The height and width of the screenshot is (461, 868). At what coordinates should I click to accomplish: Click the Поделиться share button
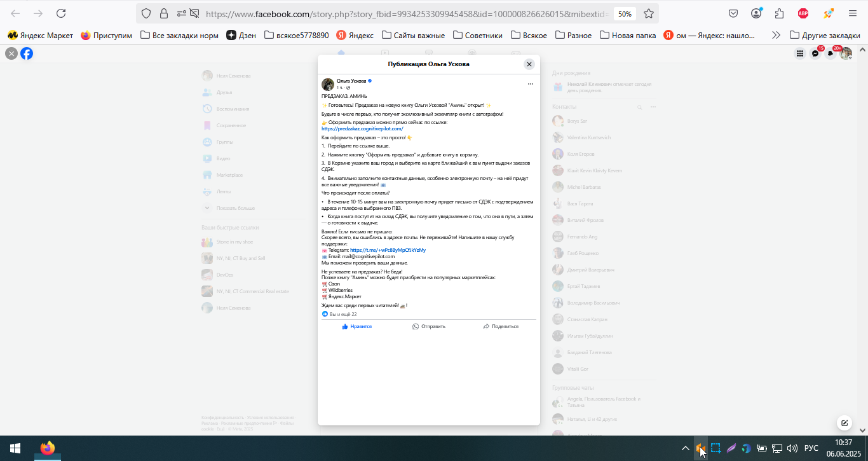[x=501, y=326]
